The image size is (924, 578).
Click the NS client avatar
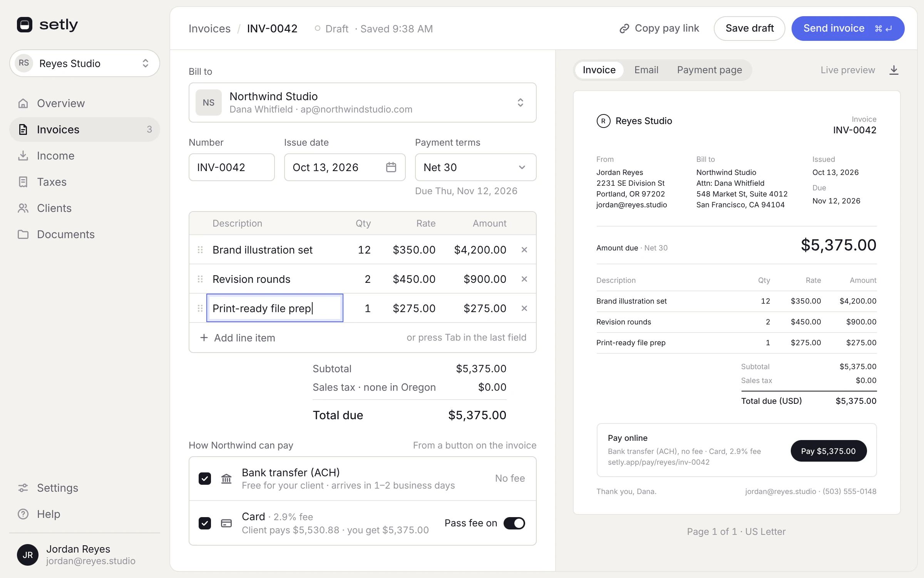coord(209,102)
